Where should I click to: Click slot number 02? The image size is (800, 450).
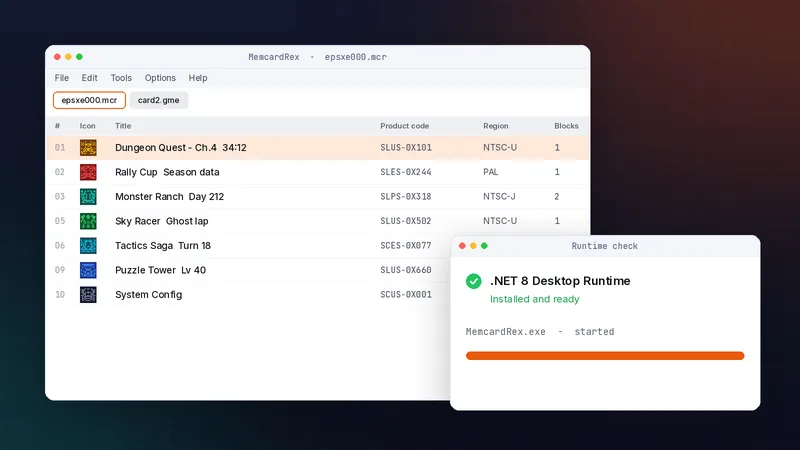pyautogui.click(x=60, y=172)
